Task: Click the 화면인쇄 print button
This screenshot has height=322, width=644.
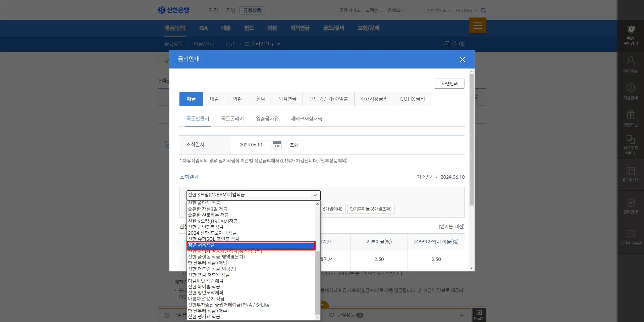Action: [x=450, y=84]
